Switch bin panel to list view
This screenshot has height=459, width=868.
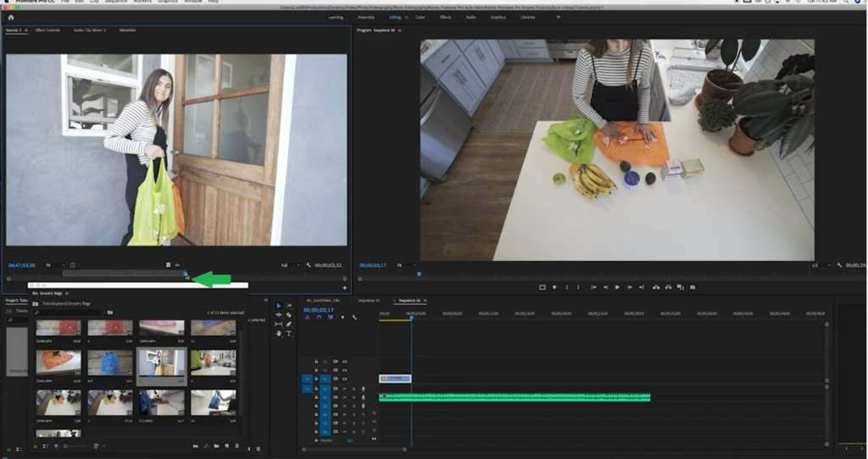pos(46,445)
